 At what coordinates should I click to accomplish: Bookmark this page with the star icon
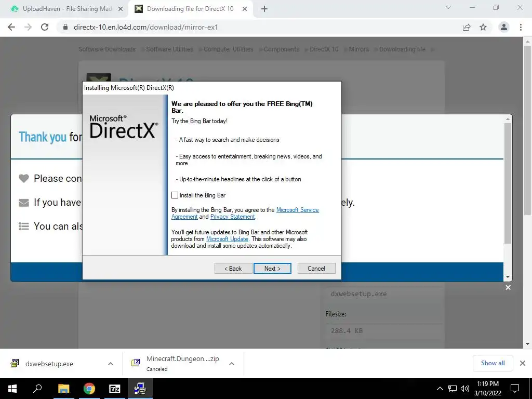pyautogui.click(x=483, y=27)
